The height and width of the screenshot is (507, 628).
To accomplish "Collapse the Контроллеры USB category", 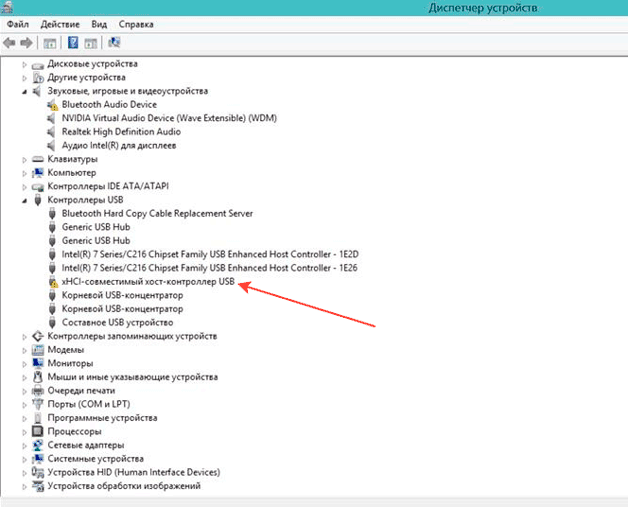I will tap(24, 200).
